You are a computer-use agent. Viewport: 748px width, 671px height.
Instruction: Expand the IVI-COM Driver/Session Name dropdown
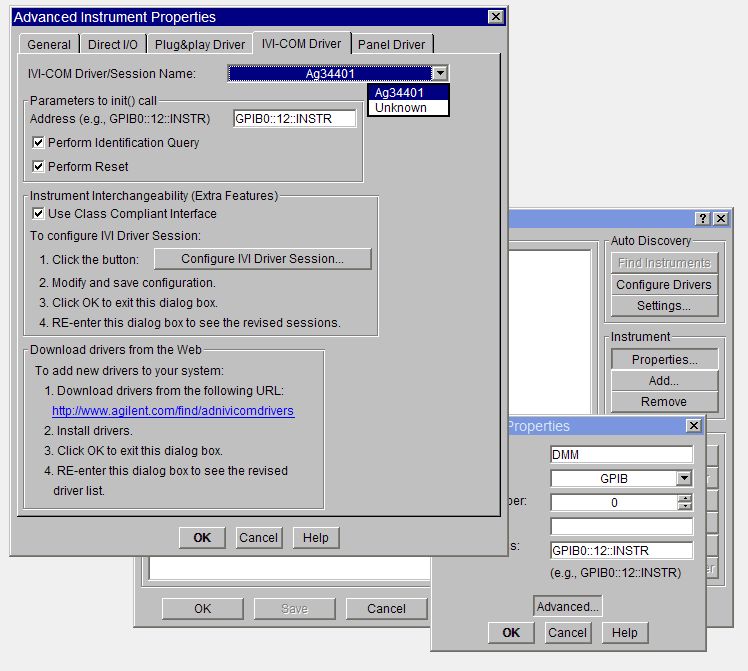pyautogui.click(x=440, y=73)
